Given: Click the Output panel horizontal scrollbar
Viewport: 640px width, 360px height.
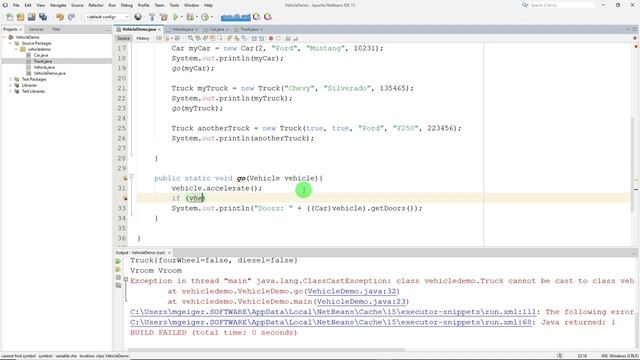Looking at the screenshot, I should click(x=267, y=350).
